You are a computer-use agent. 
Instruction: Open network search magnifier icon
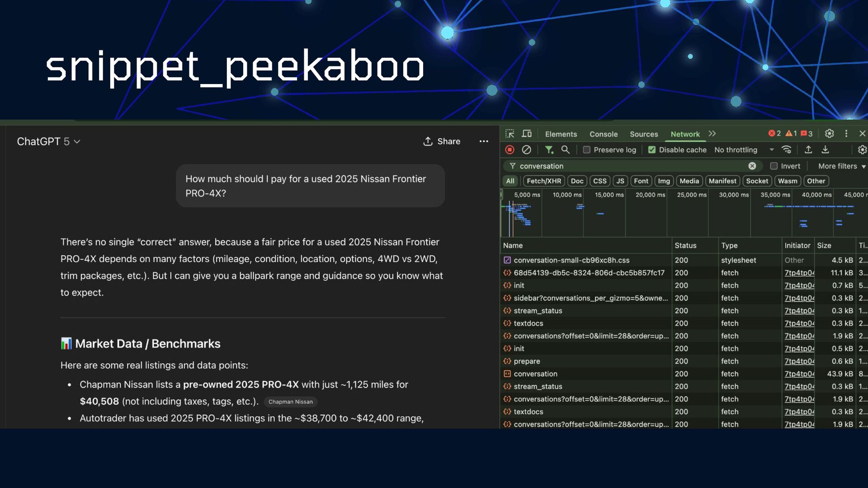click(x=565, y=150)
